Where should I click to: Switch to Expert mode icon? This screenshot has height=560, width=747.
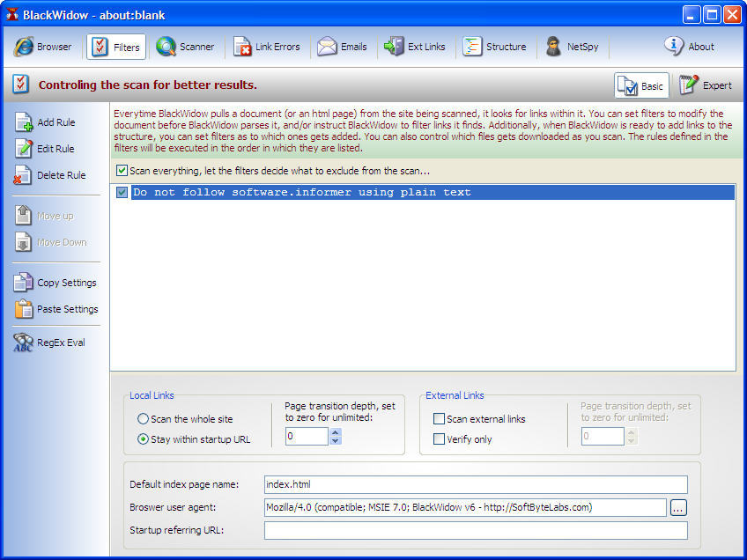[x=689, y=85]
